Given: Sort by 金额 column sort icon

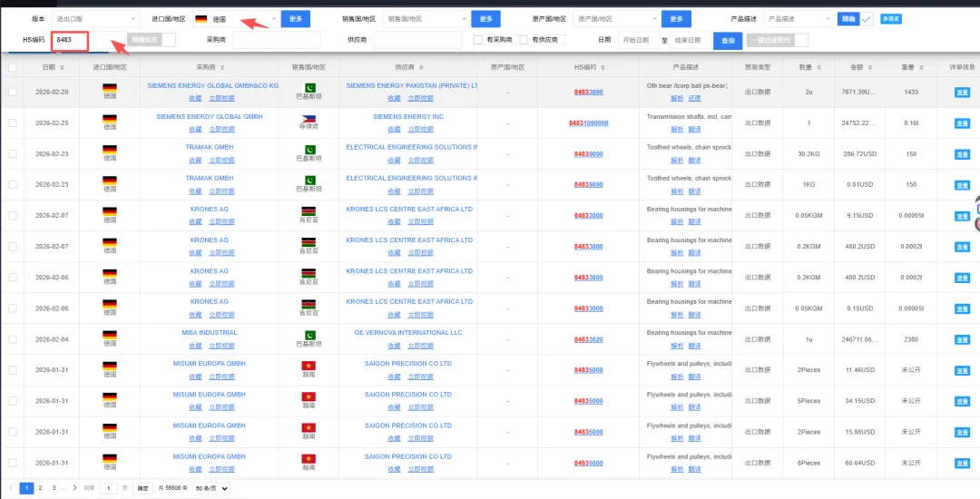Looking at the screenshot, I should coord(869,67).
